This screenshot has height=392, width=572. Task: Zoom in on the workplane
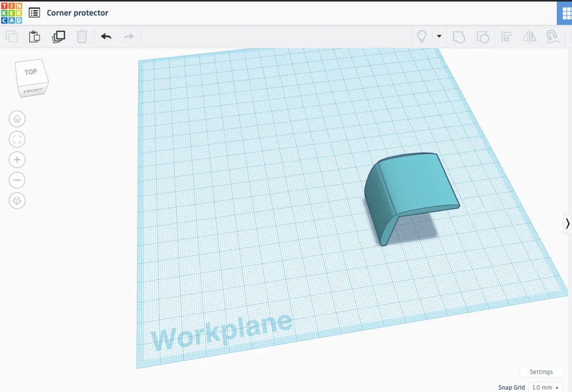coord(17,160)
